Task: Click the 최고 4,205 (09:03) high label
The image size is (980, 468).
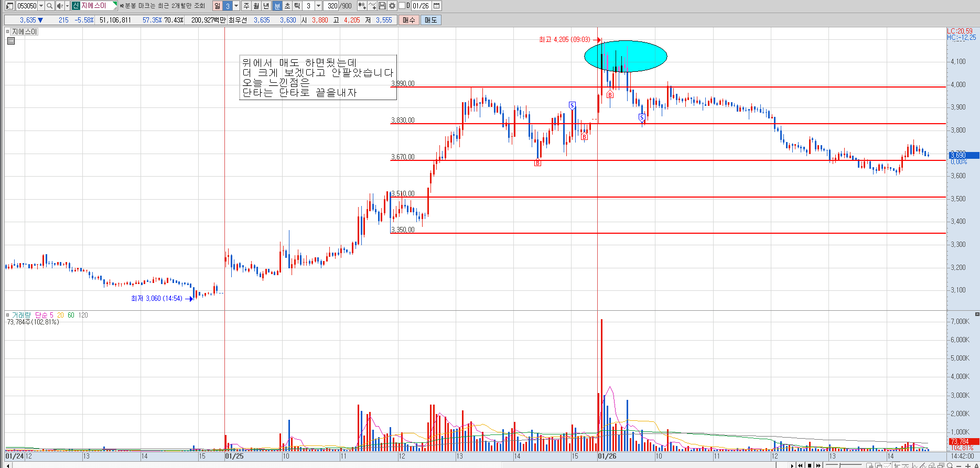Action: click(x=564, y=39)
